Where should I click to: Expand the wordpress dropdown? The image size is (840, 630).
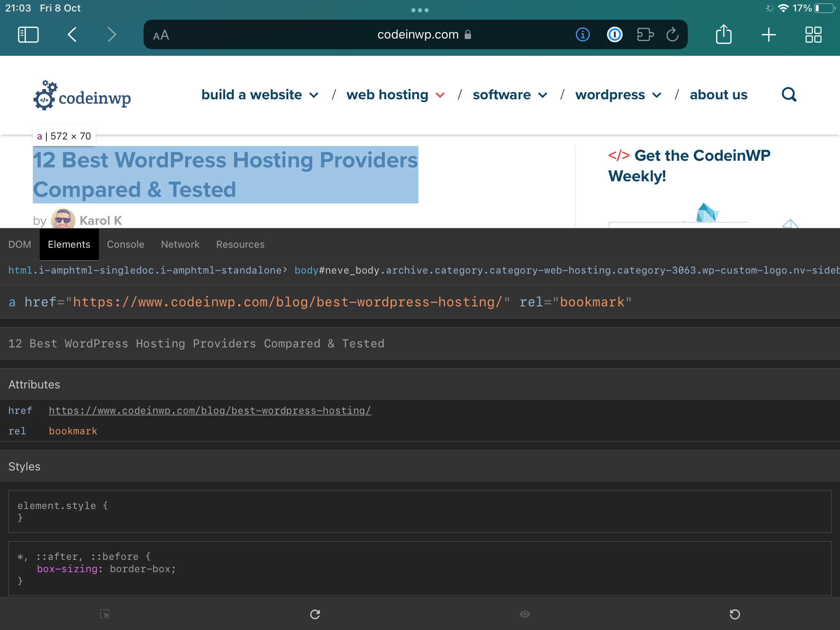657,95
